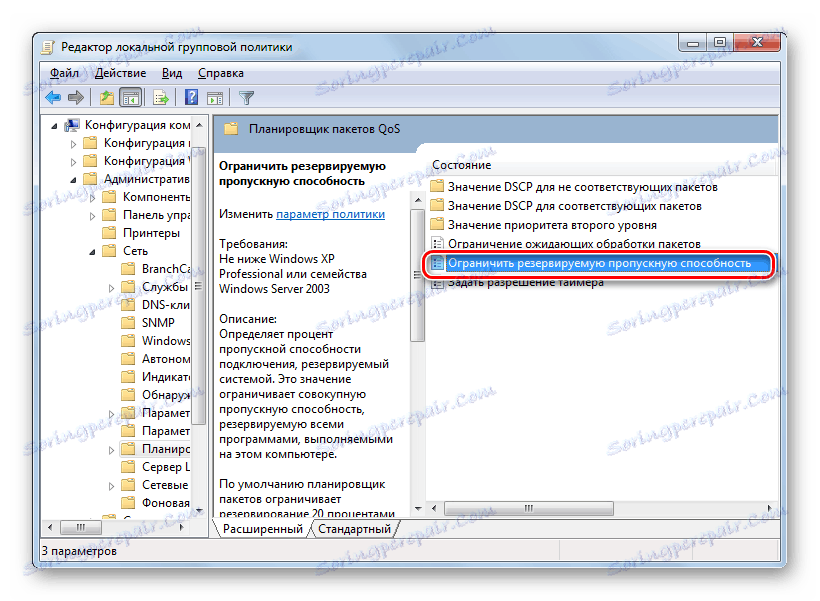820x601 pixels.
Task: Go up one level with folder icon
Action: pos(107,97)
